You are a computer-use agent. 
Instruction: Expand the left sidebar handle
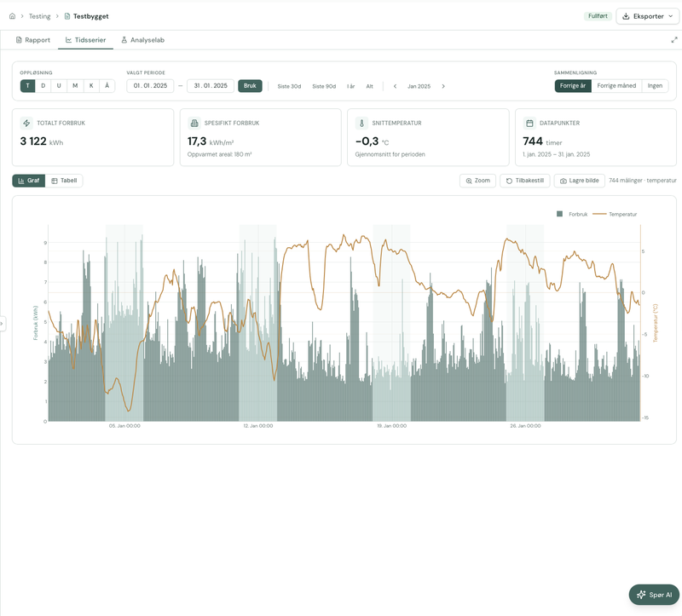[x=3, y=324]
